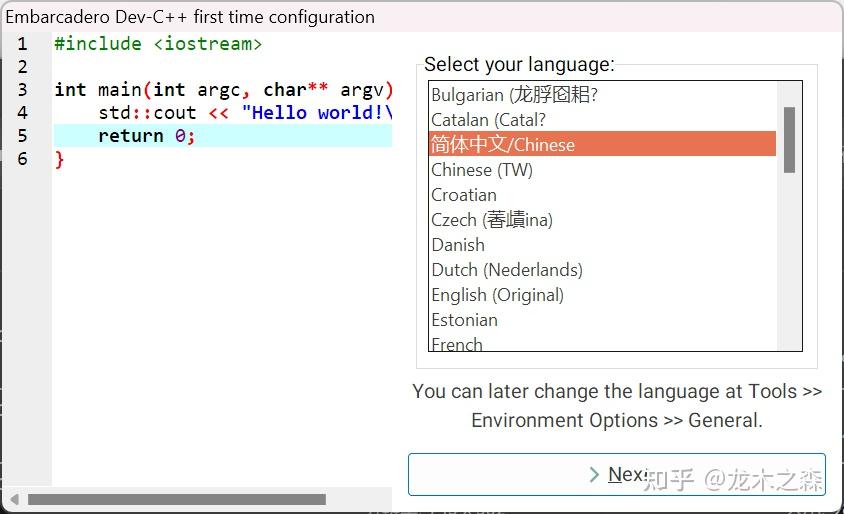The width and height of the screenshot is (844, 514).
Task: Select 简体中文/Chinese language entry
Action: coord(602,144)
